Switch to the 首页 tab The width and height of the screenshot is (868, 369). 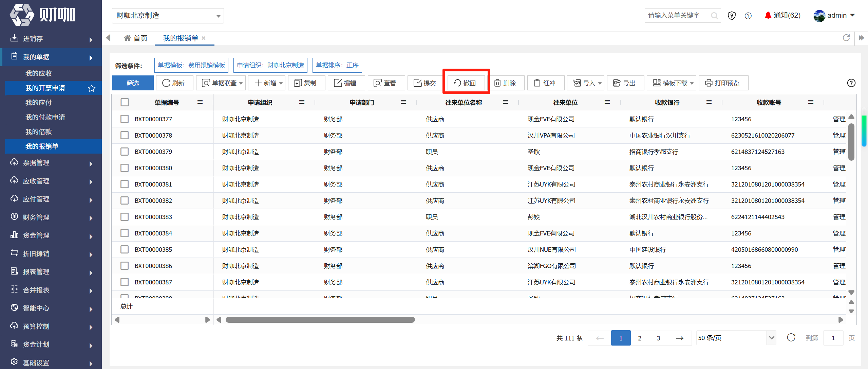click(x=136, y=38)
